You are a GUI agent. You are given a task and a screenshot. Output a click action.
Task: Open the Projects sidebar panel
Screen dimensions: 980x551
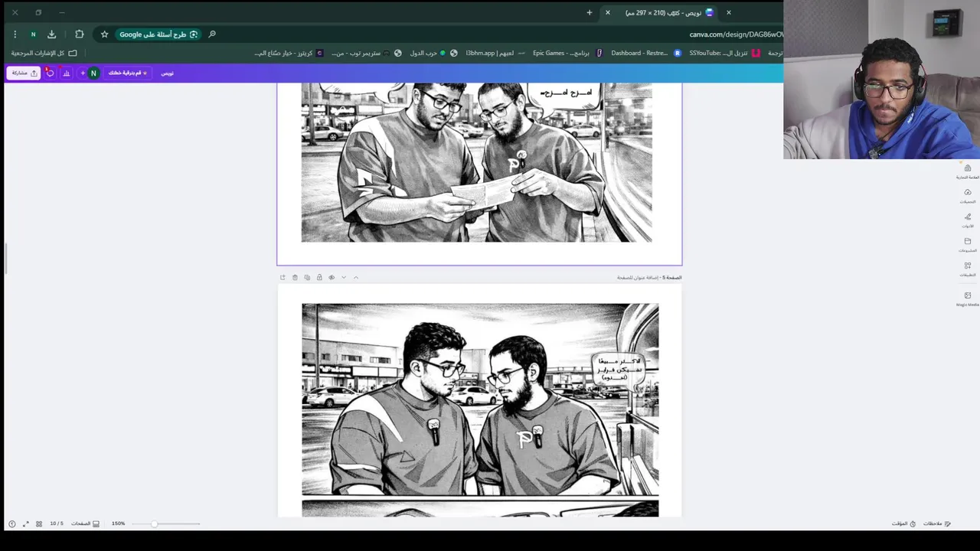[x=967, y=245]
